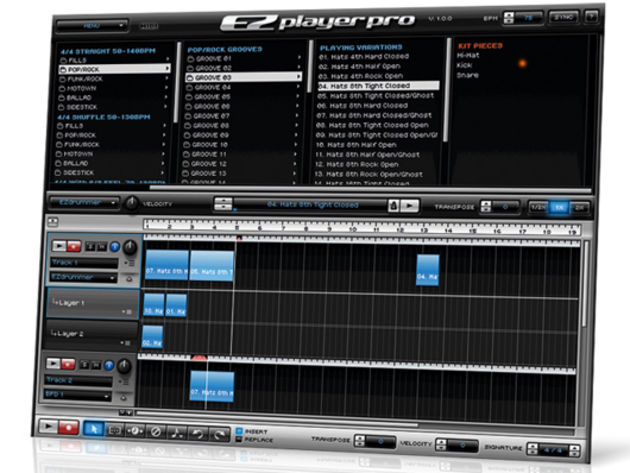Solo Track 2 with the S button

click(84, 365)
